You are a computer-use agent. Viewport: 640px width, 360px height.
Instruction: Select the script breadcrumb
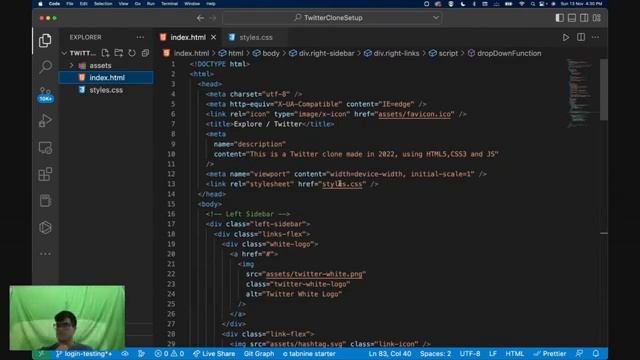(448, 53)
